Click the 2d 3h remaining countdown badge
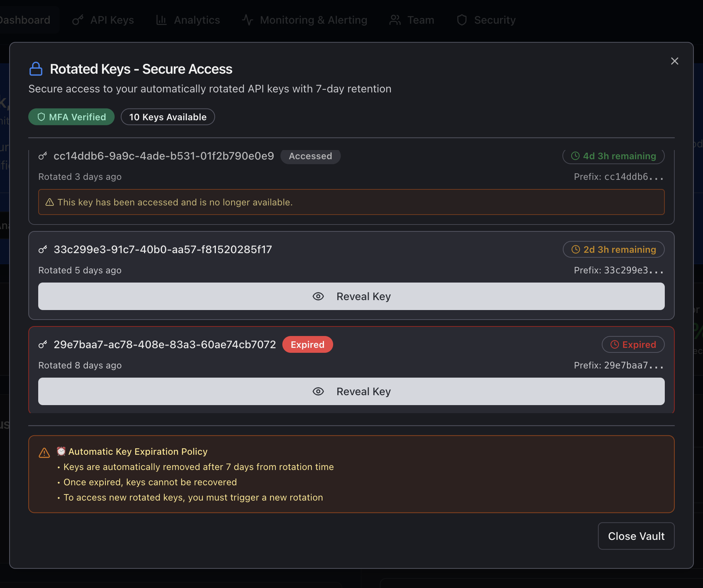The width and height of the screenshot is (703, 588). 613,249
